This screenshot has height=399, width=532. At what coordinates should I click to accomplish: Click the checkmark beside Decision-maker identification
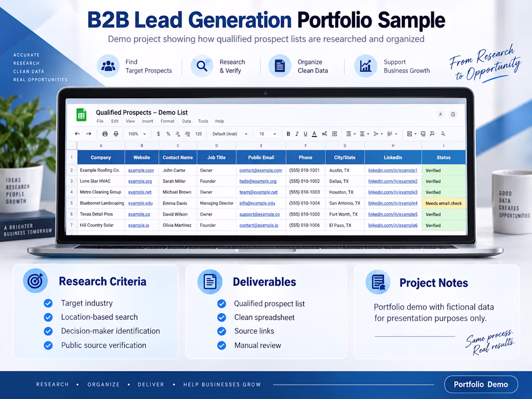click(48, 331)
